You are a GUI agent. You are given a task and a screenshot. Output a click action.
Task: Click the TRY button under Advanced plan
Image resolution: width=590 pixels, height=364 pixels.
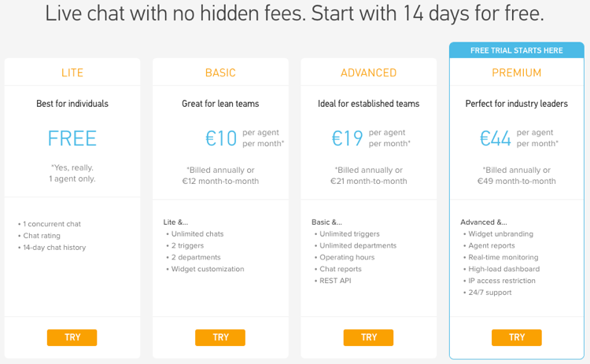pyautogui.click(x=368, y=337)
